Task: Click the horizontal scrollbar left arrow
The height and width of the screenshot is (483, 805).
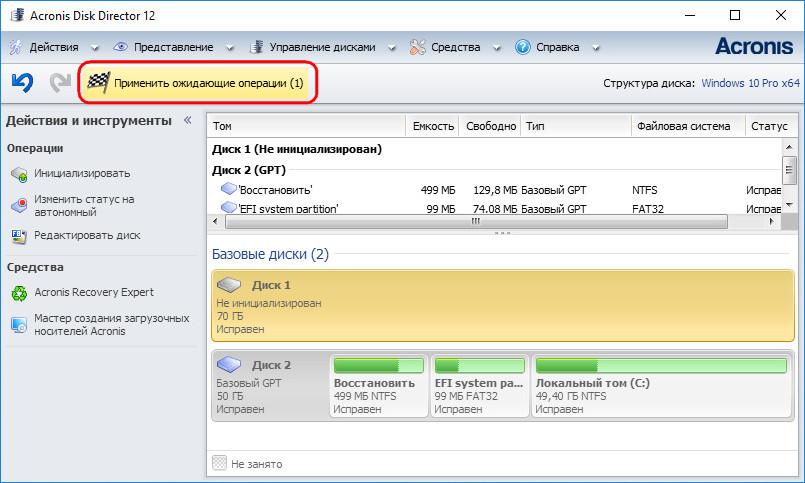Action: click(x=215, y=221)
